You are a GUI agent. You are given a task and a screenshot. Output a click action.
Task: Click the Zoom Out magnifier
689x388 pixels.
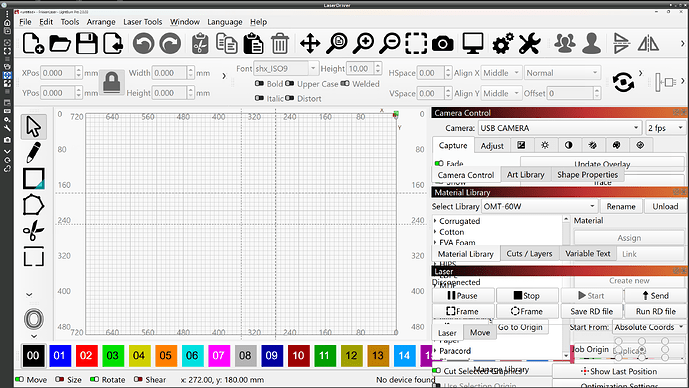[x=390, y=44]
